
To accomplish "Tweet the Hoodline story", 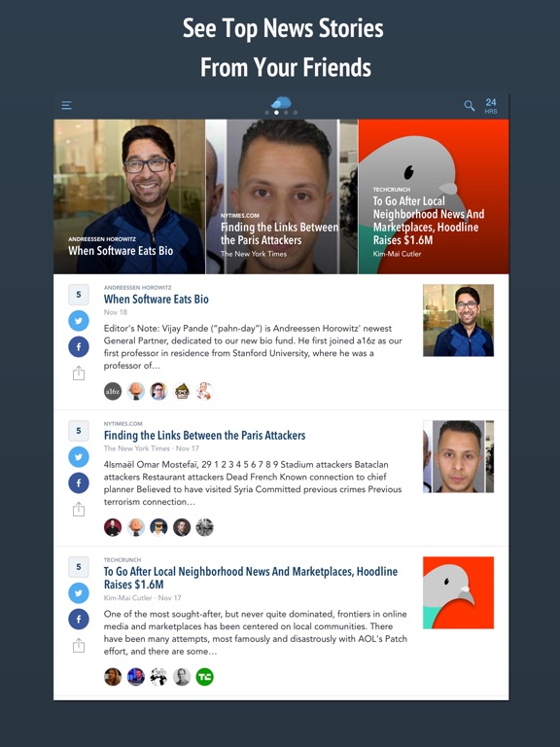I will 79,593.
